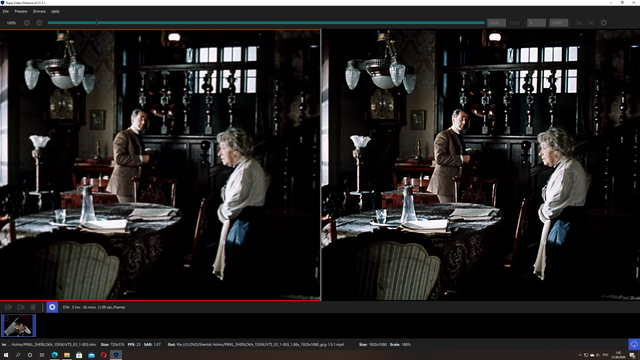This screenshot has height=360, width=640.
Task: Click the add video camera icon
Action: point(8,307)
